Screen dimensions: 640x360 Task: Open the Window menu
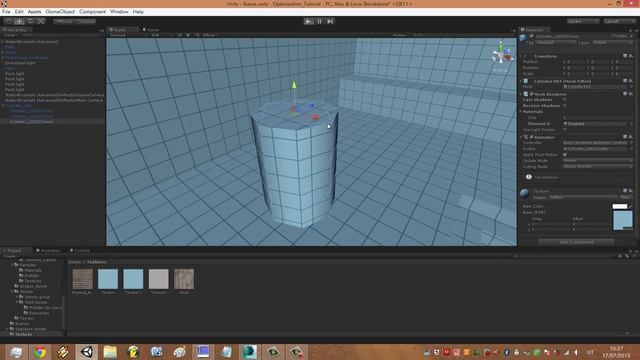coord(119,12)
